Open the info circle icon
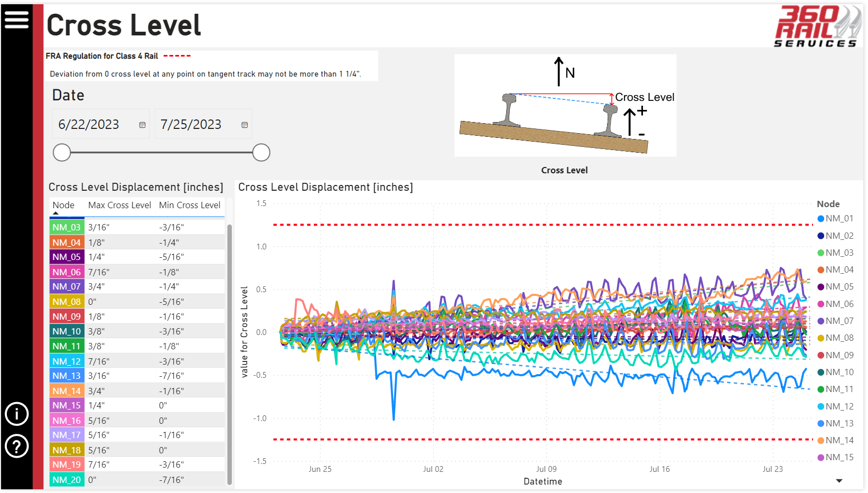This screenshot has height=493, width=868. (16, 414)
